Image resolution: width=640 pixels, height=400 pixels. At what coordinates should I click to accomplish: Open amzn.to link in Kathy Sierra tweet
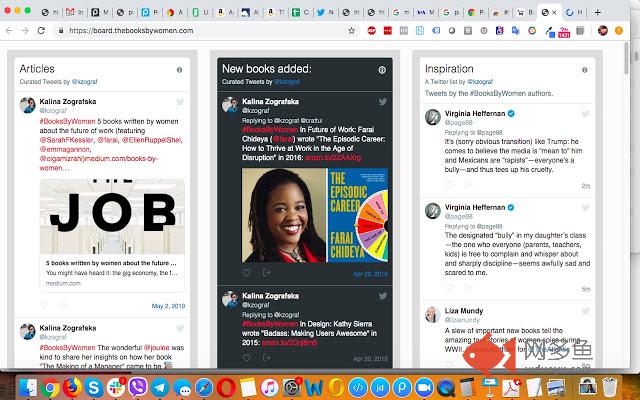pos(289,343)
